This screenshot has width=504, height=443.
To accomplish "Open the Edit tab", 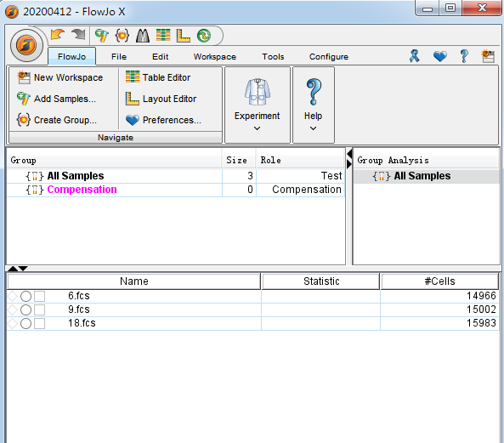I will (160, 57).
